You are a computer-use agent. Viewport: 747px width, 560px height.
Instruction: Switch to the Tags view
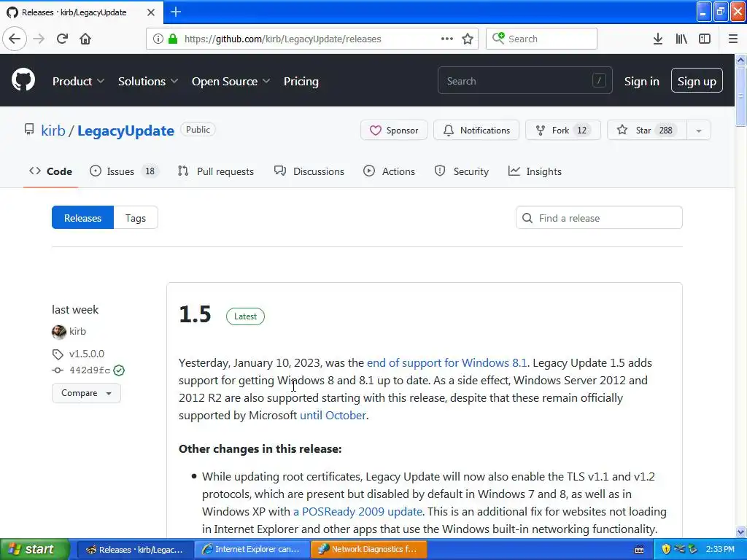coord(135,217)
